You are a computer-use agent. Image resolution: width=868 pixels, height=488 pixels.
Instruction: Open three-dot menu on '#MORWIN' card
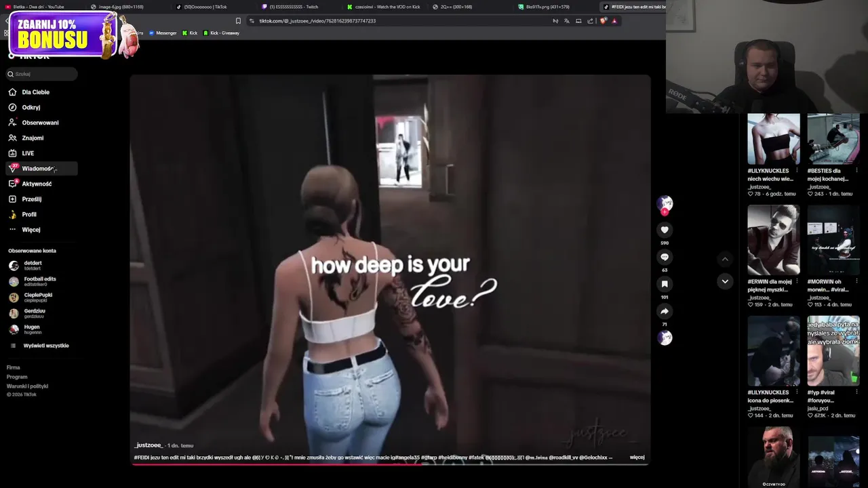click(x=857, y=281)
